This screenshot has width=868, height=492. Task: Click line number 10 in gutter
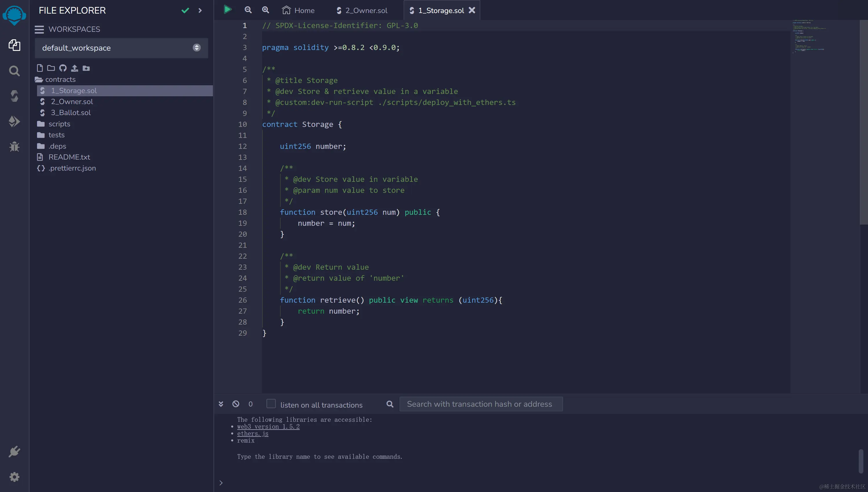[x=242, y=124]
